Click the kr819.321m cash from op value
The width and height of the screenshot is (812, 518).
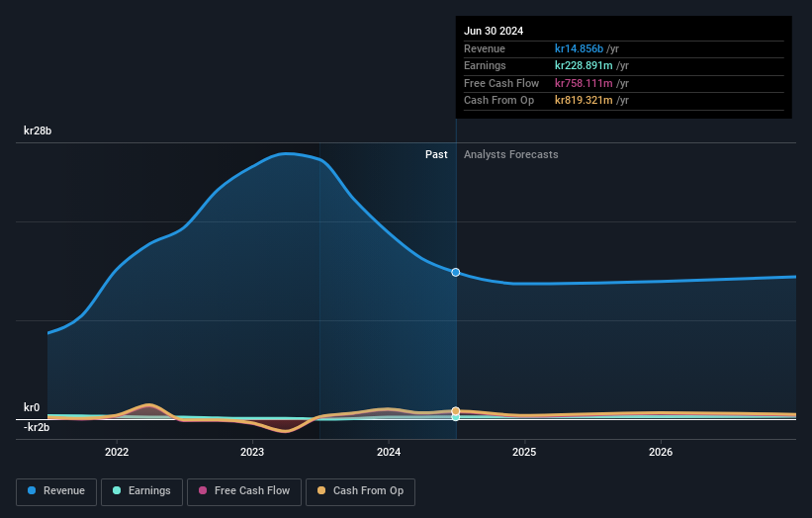pos(584,101)
